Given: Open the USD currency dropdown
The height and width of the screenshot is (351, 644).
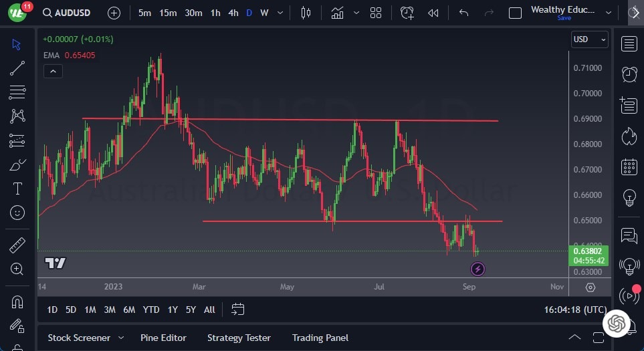Looking at the screenshot, I should [589, 39].
